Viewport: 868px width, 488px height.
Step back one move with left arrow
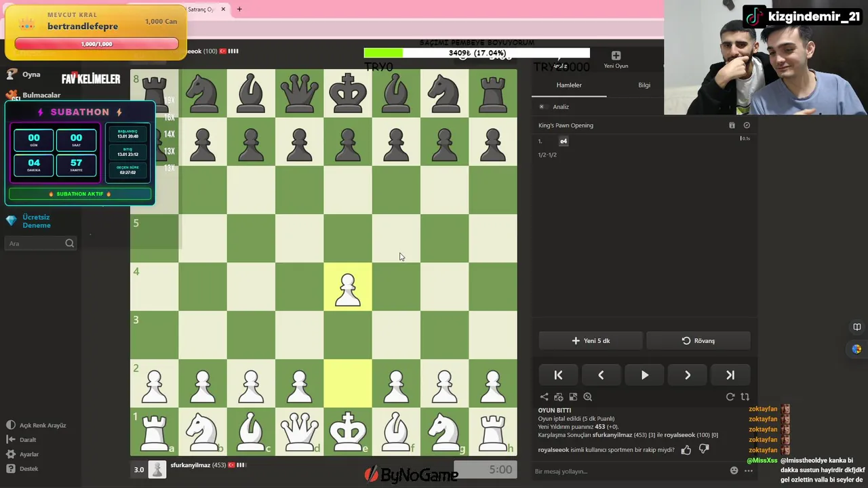tap(601, 375)
